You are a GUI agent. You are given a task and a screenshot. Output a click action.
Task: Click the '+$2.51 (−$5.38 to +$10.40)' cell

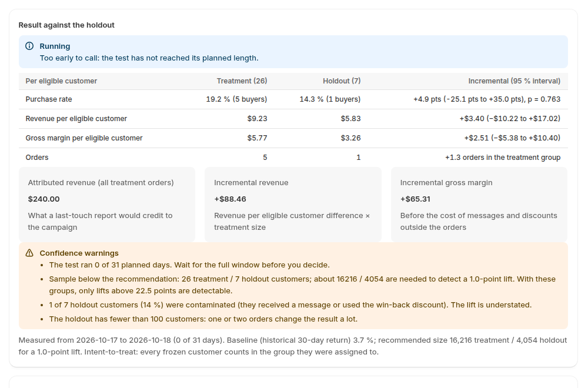(x=512, y=138)
